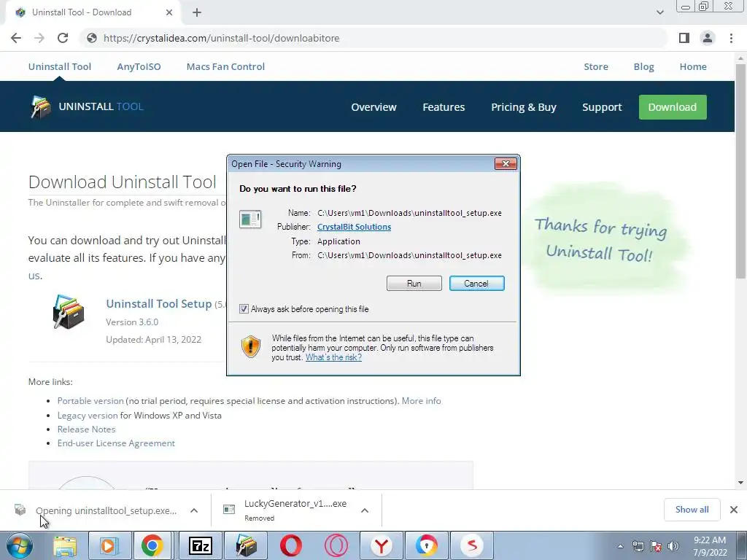The width and height of the screenshot is (747, 560).
Task: Go to the Home menu link
Action: point(693,66)
